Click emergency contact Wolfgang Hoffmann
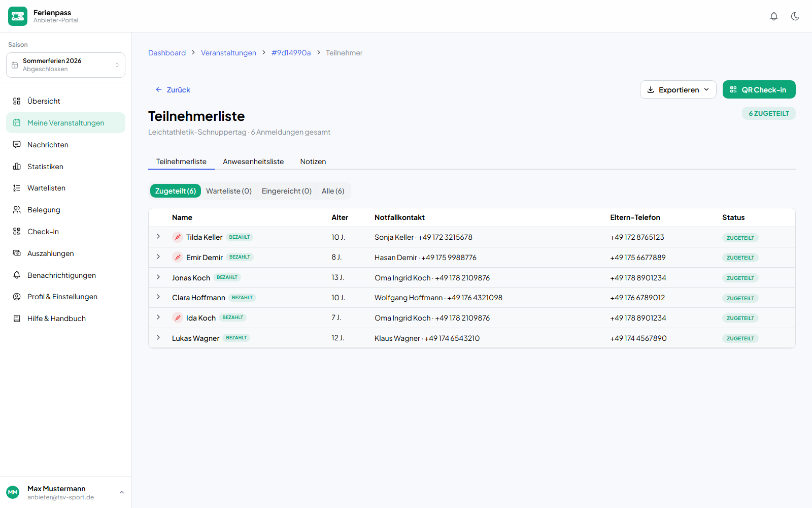 438,298
